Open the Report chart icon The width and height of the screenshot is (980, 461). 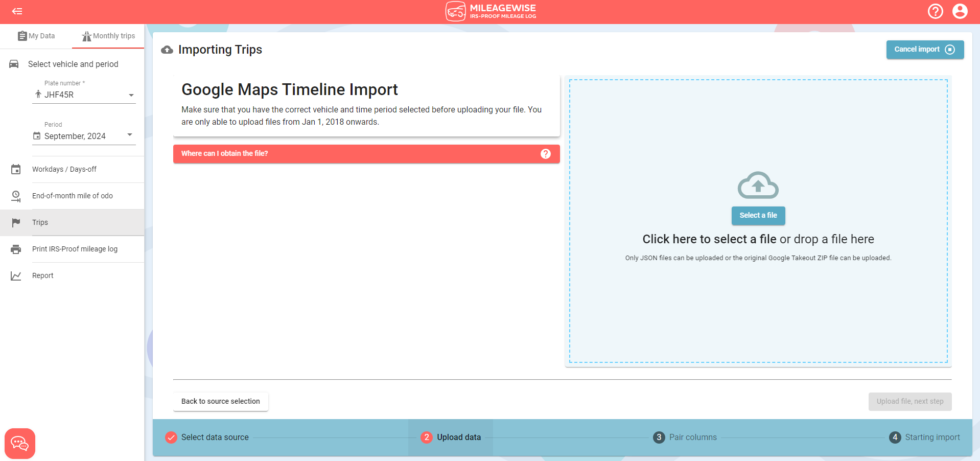pos(16,275)
